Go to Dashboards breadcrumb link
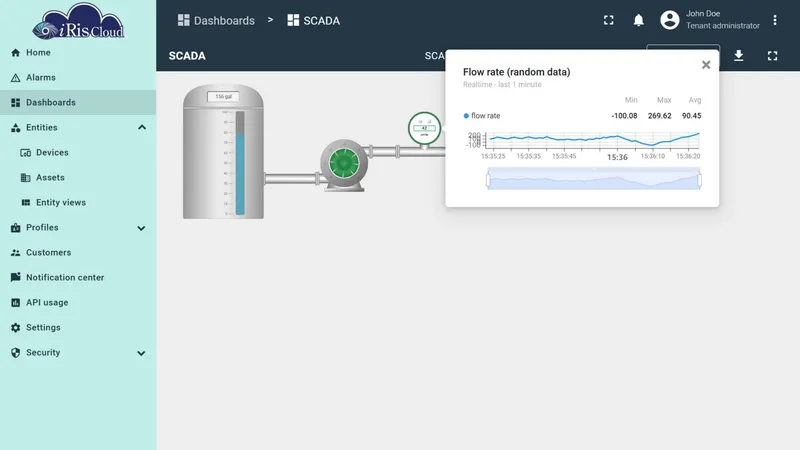The width and height of the screenshot is (800, 450). [216, 20]
